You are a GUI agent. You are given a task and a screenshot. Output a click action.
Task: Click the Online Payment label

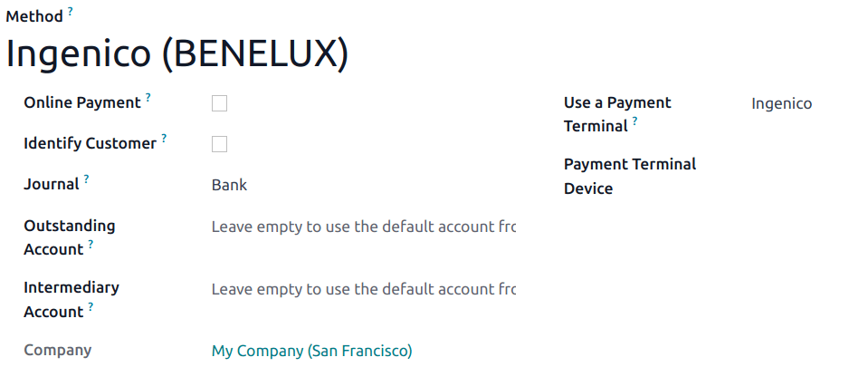point(81,103)
